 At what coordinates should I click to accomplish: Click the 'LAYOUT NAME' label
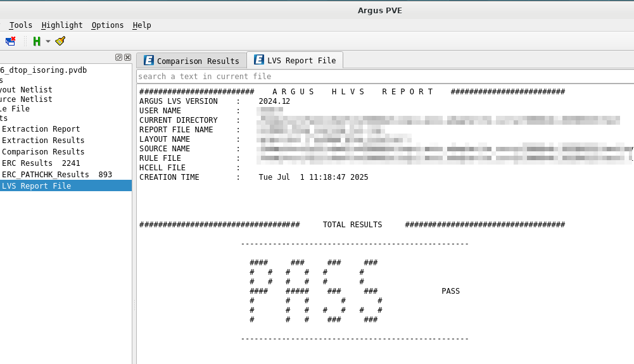pos(165,139)
